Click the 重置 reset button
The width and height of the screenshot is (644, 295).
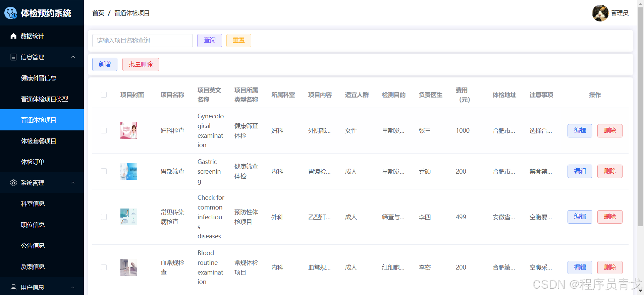coord(239,41)
